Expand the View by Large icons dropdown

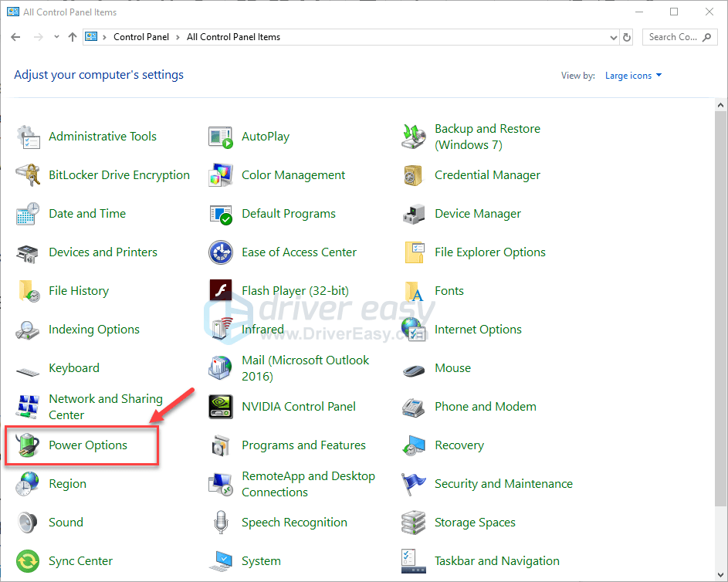[633, 76]
